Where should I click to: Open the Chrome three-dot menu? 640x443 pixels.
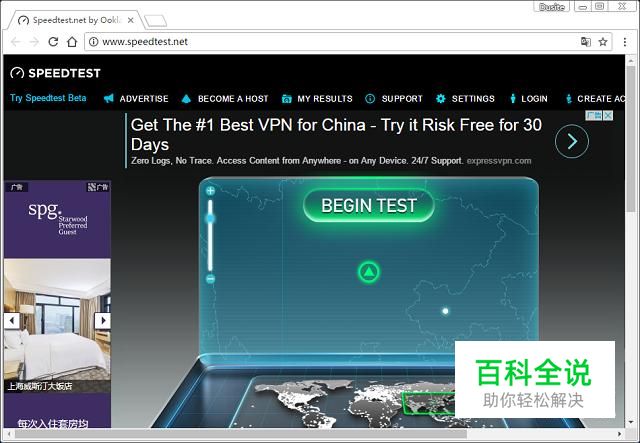(624, 42)
